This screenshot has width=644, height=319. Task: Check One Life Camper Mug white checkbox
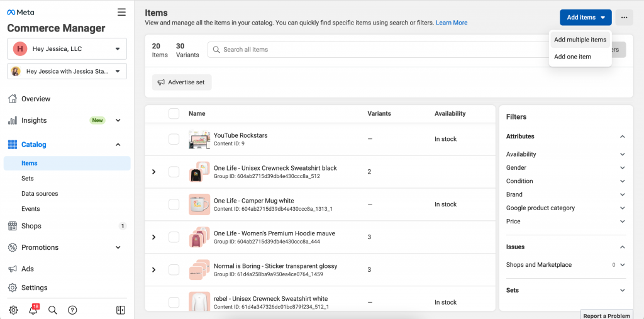pos(174,204)
